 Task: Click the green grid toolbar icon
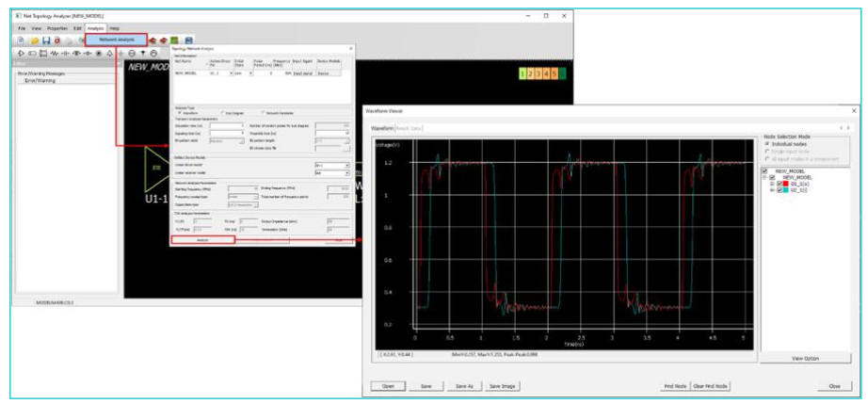pyautogui.click(x=174, y=40)
